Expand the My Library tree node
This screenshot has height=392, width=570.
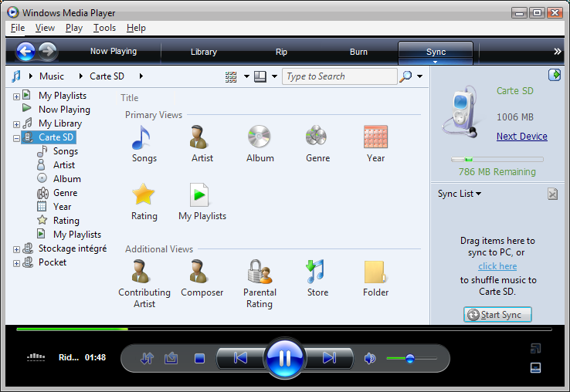(16, 124)
